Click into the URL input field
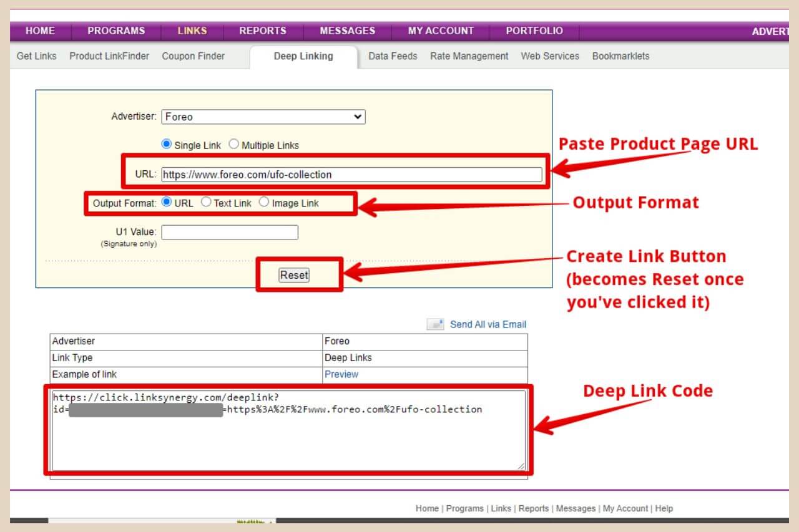Image resolution: width=799 pixels, height=532 pixels. click(x=351, y=175)
